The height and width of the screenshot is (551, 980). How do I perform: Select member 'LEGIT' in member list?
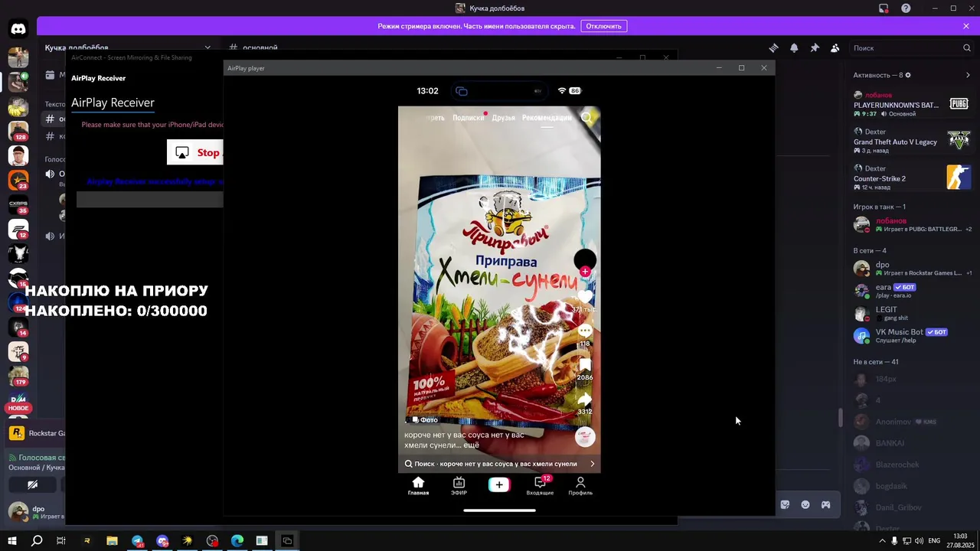coord(911,313)
